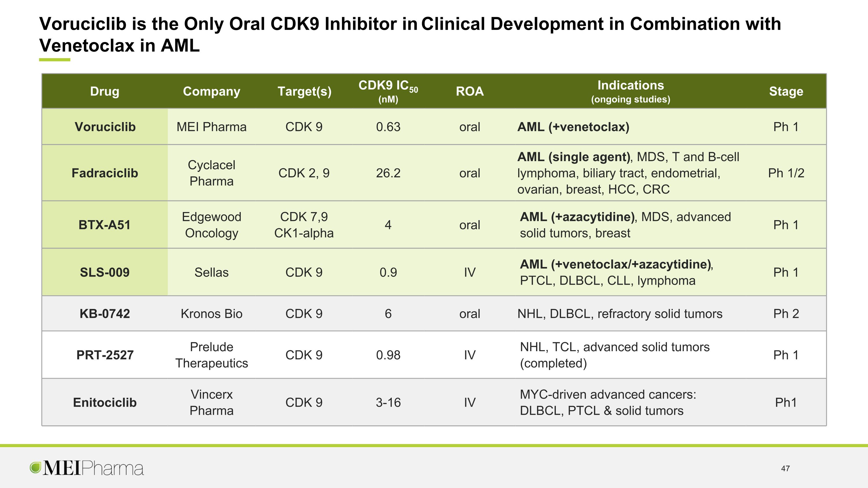Select the Ph 1/2 stage cell
868x488 pixels.
click(786, 173)
